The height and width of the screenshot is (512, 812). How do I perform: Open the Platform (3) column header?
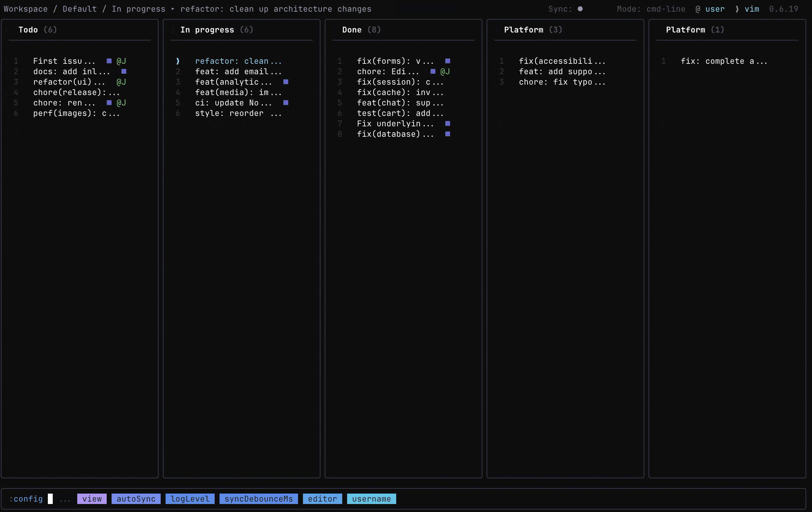pyautogui.click(x=533, y=30)
